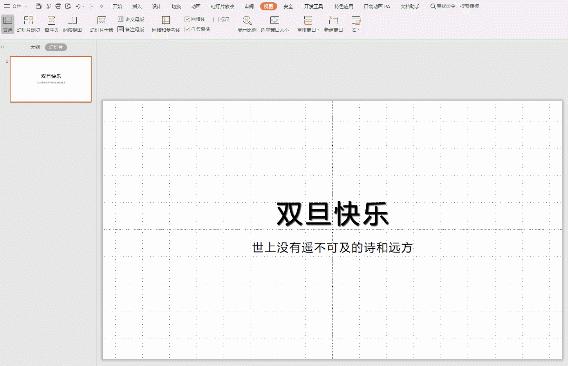Open the Handout Master option

tap(131, 19)
